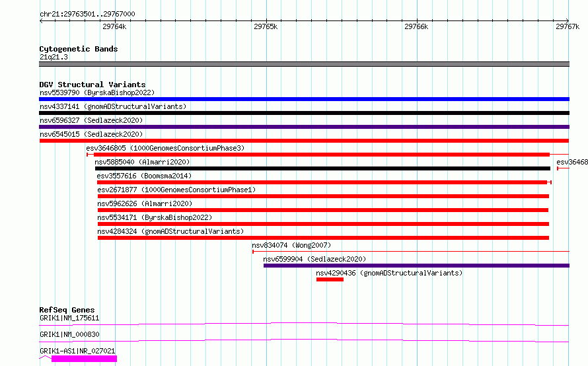Image resolution: width=588 pixels, height=366 pixels.
Task: Open nsv834074 (Wong2007) label
Action: [291, 245]
